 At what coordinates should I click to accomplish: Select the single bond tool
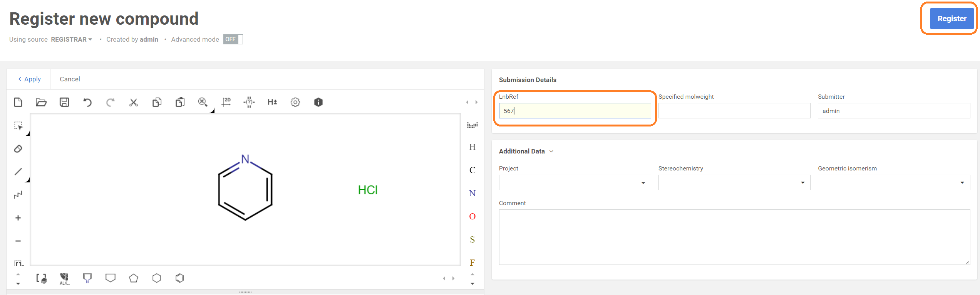click(x=18, y=172)
